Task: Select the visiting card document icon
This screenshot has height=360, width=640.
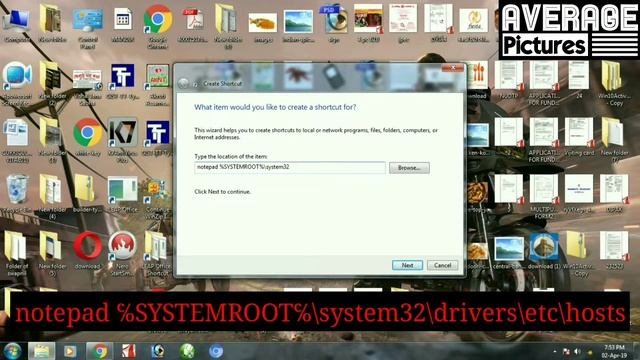Action: tap(579, 138)
